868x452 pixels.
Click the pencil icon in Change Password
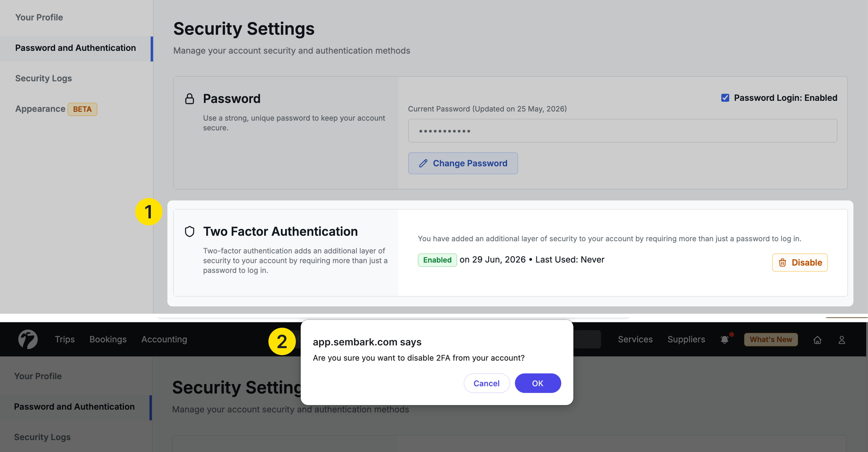point(423,163)
